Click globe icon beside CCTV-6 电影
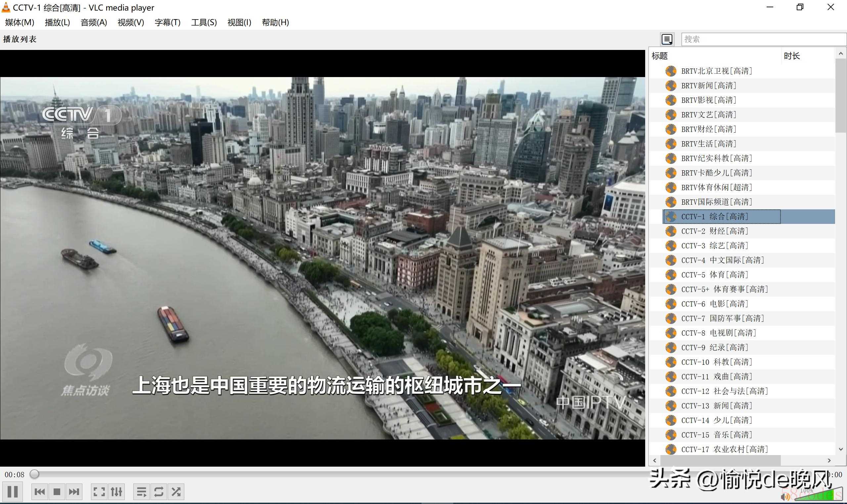This screenshot has width=847, height=504. pyautogui.click(x=671, y=304)
